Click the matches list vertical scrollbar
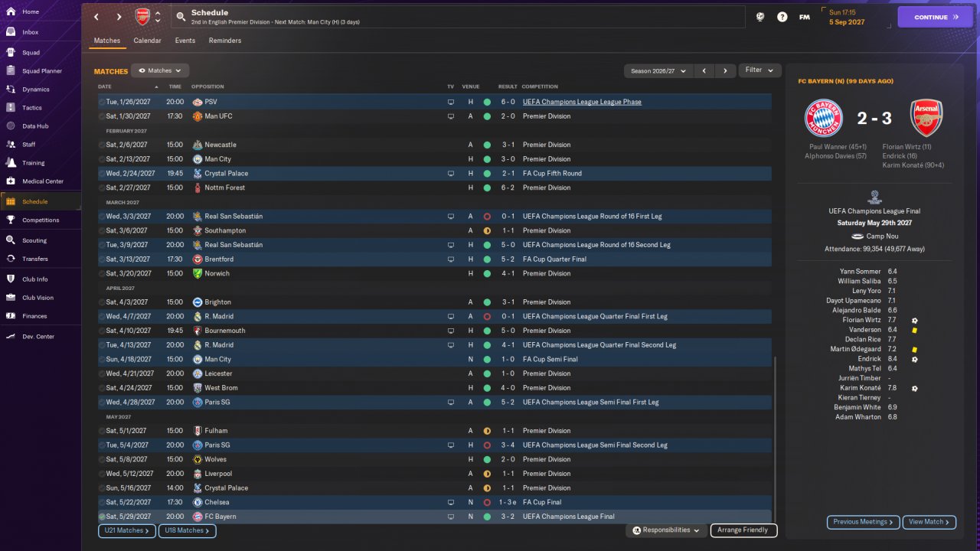The width and height of the screenshot is (980, 551). coord(775,439)
